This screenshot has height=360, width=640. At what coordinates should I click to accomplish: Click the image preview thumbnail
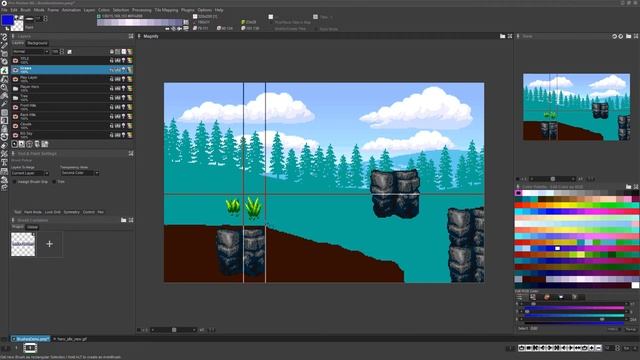coord(576,107)
